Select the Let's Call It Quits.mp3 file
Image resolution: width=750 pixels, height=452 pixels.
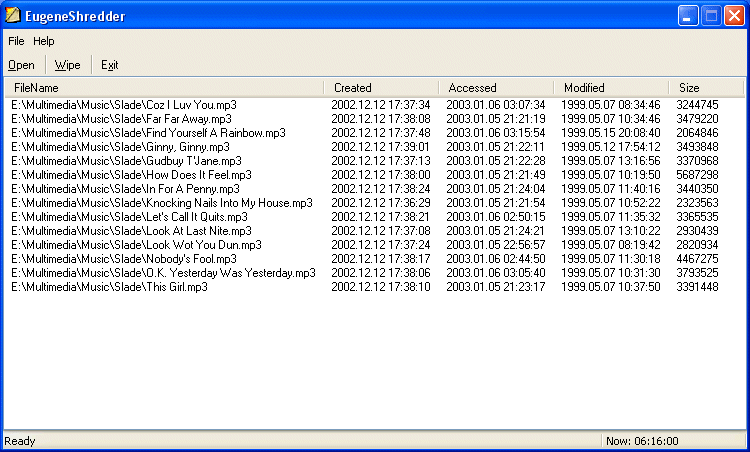[x=129, y=217]
